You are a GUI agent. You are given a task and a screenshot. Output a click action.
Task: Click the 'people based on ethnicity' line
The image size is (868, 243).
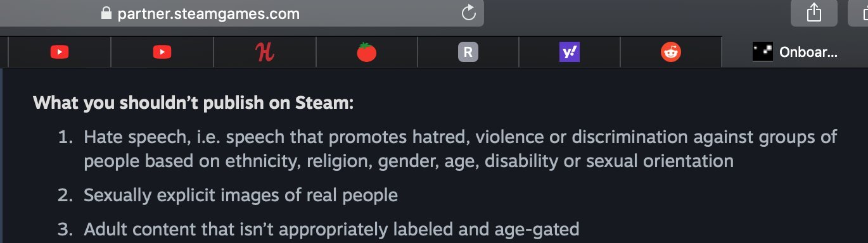pos(409,161)
